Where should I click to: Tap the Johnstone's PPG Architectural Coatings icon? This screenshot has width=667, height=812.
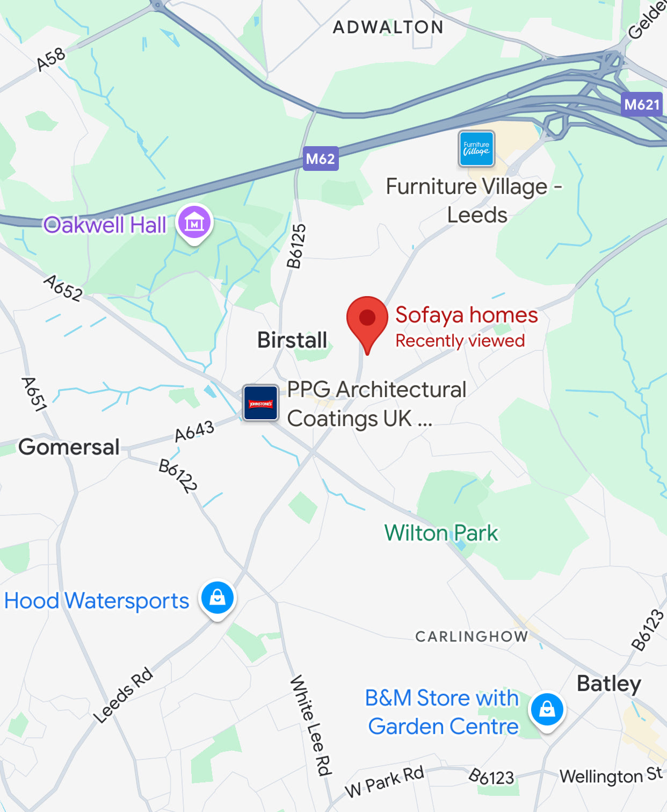pos(260,403)
